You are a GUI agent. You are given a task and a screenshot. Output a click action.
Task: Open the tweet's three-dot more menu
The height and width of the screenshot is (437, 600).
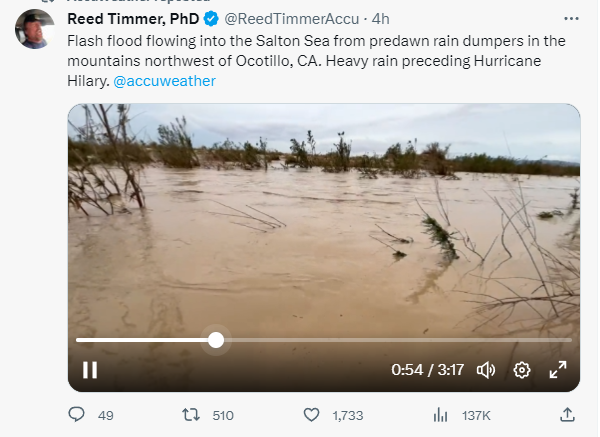[571, 19]
